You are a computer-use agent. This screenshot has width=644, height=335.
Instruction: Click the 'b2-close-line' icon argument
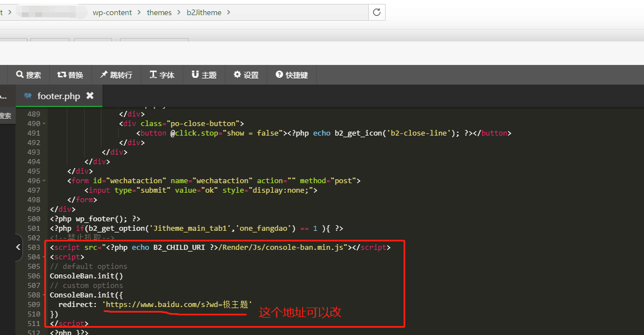[x=418, y=133]
